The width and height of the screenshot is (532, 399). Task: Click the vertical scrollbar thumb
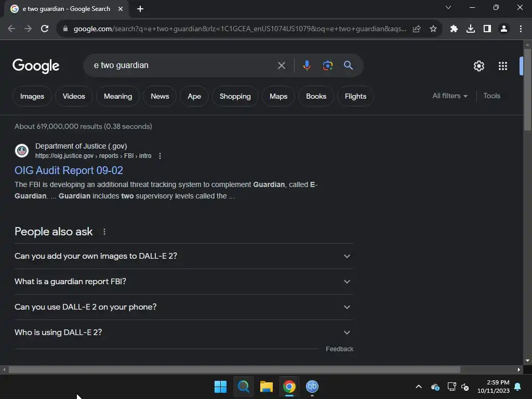[527, 89]
